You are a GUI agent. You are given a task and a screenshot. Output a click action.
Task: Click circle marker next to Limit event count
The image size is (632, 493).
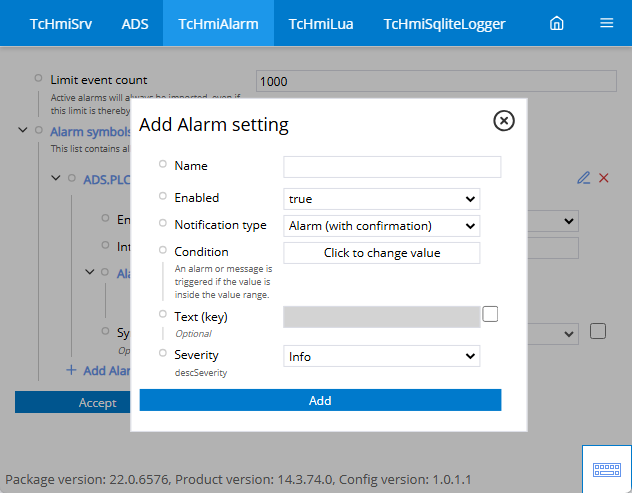tap(38, 78)
